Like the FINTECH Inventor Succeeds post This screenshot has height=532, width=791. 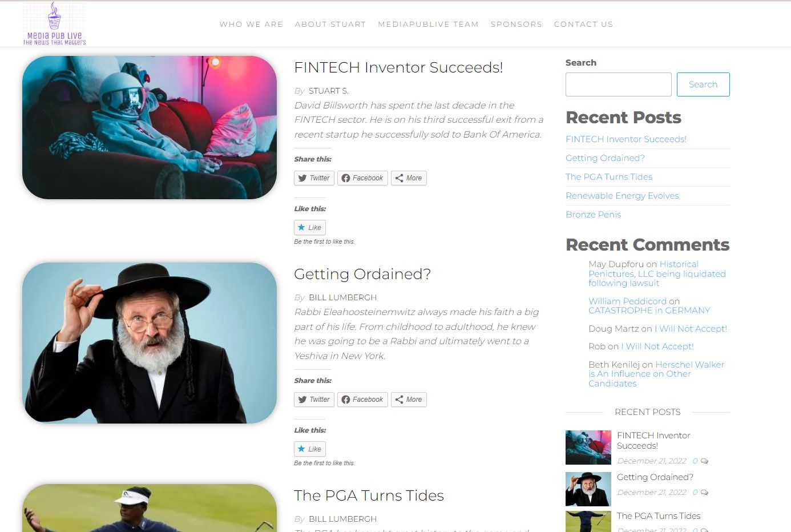click(310, 228)
